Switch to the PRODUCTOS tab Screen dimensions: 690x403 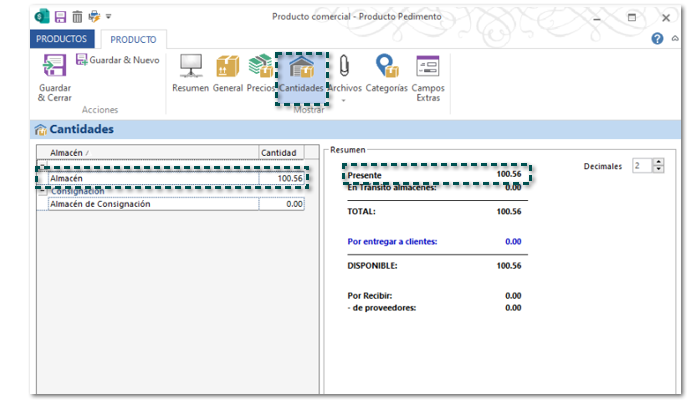click(62, 39)
